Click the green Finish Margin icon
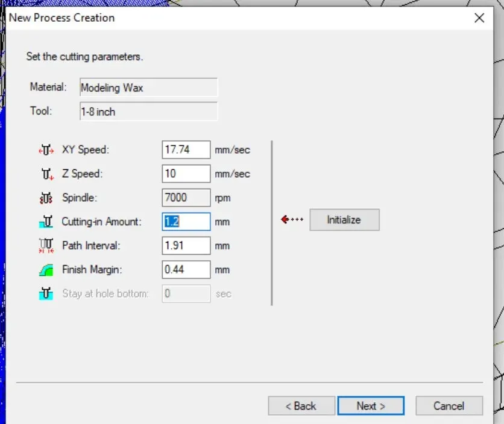The width and height of the screenshot is (504, 424). (x=46, y=270)
